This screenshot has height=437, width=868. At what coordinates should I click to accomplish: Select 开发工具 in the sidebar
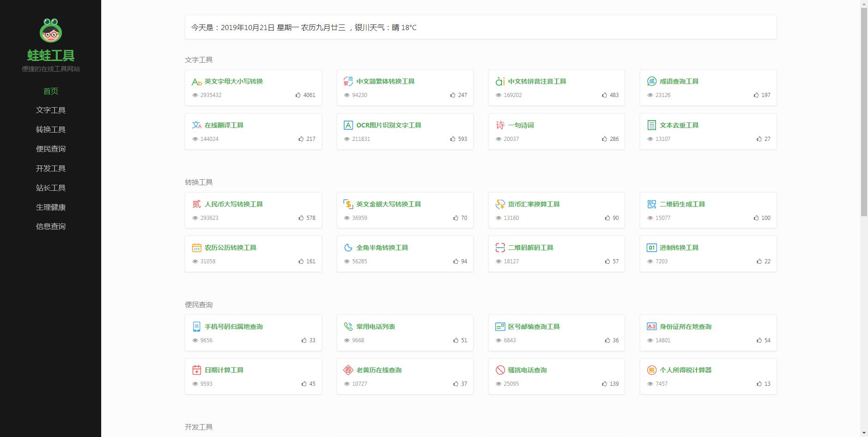coord(51,169)
